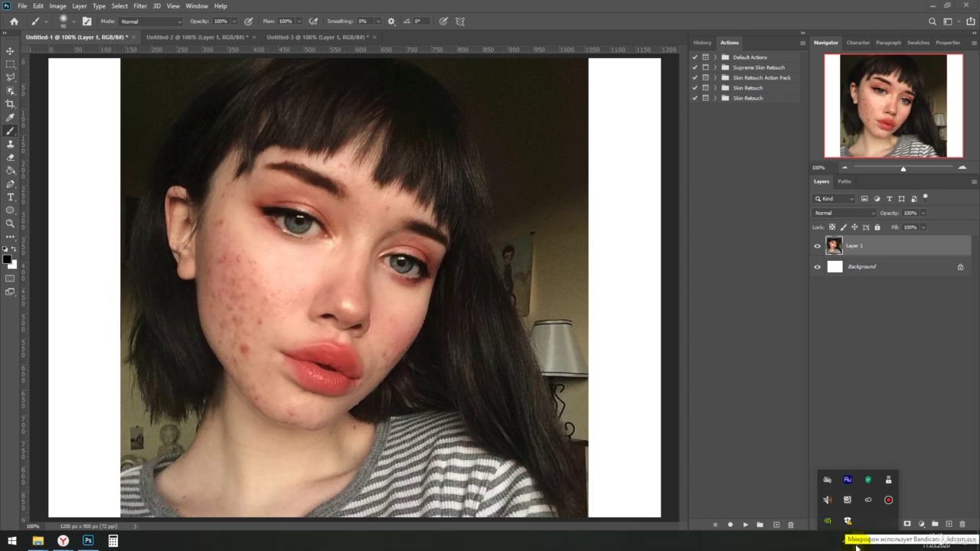This screenshot has height=551, width=980.
Task: Open Layers panel options menu
Action: point(974,181)
